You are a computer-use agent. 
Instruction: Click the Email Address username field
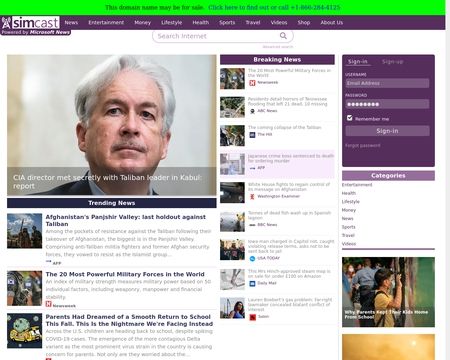tap(387, 83)
